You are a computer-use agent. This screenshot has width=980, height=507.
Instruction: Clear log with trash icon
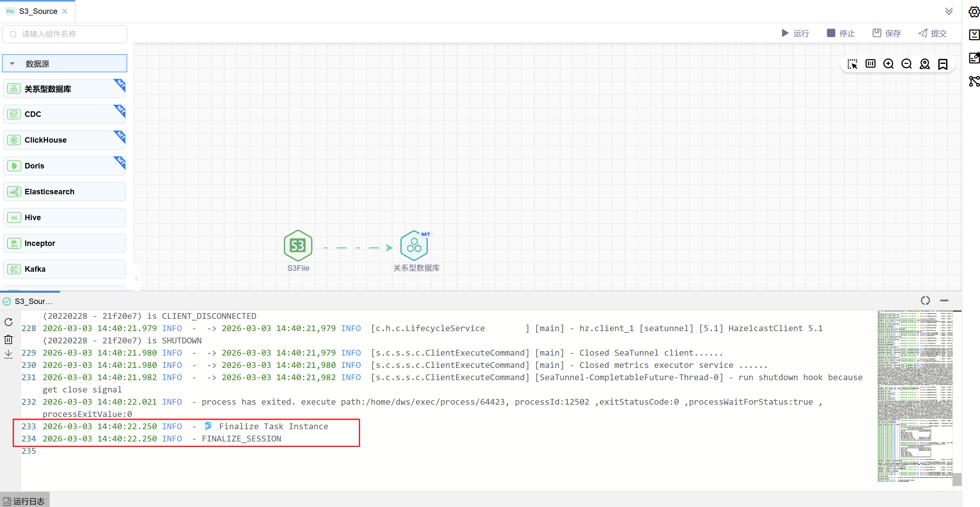click(8, 339)
